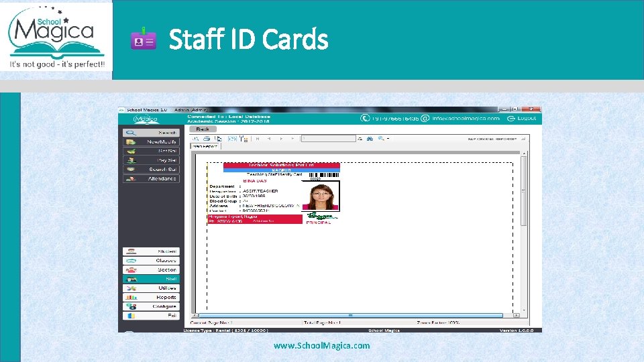Click the page number input field
This screenshot has height=362, width=644.
[x=328, y=139]
